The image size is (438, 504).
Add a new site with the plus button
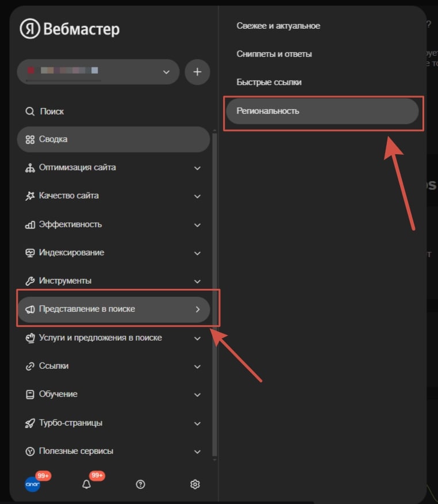click(197, 72)
